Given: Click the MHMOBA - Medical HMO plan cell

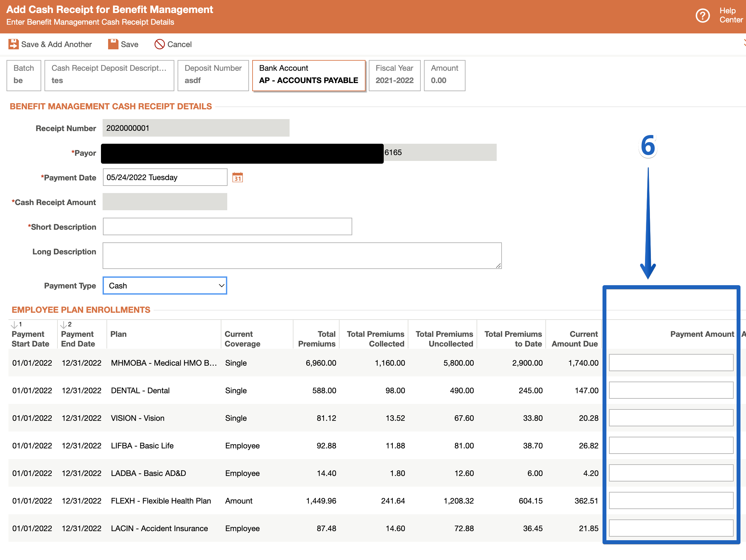Looking at the screenshot, I should [x=164, y=363].
